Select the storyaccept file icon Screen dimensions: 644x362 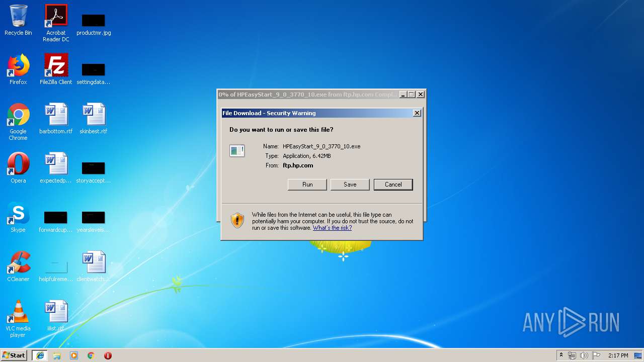coord(94,172)
